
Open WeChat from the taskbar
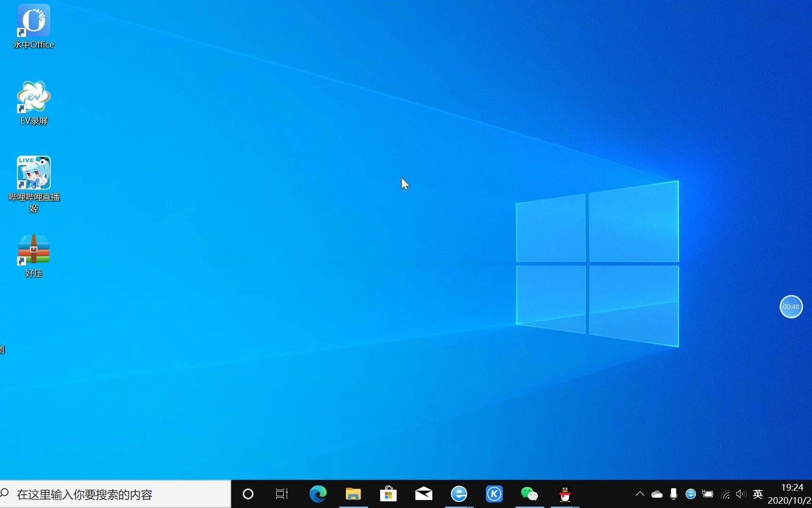[529, 494]
